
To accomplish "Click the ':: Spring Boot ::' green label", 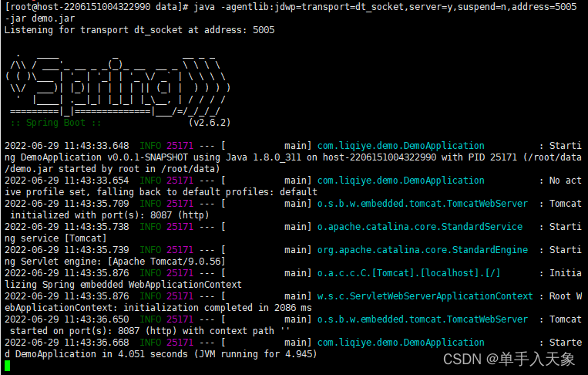I will (56, 123).
